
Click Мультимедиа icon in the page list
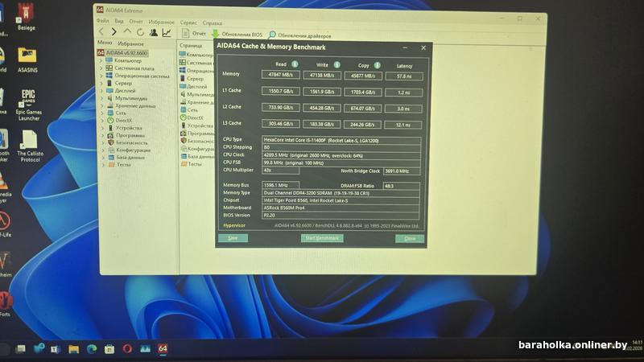pyautogui.click(x=184, y=94)
